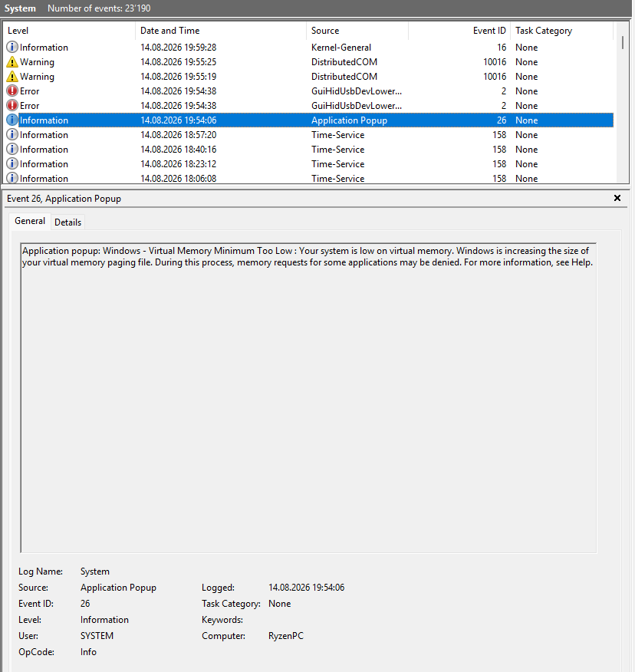Click the Information icon of the Application Popup row
The height and width of the screenshot is (672, 635).
(x=12, y=120)
